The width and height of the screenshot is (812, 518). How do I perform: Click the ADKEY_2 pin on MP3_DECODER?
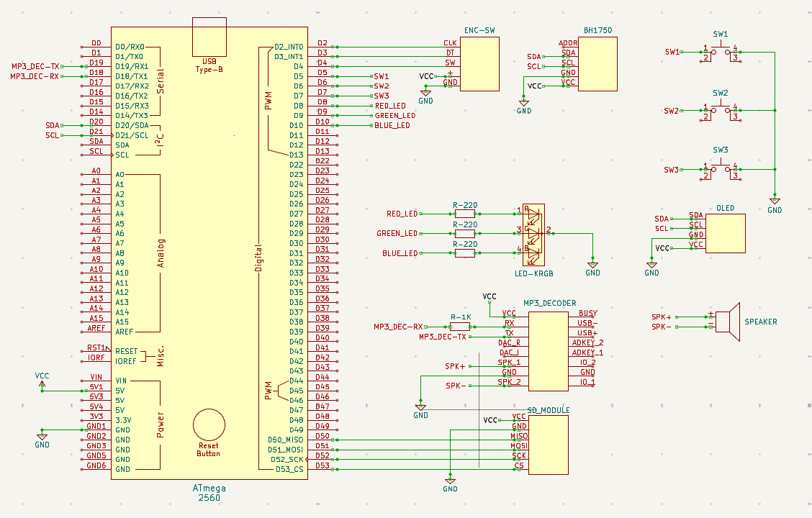pos(588,342)
